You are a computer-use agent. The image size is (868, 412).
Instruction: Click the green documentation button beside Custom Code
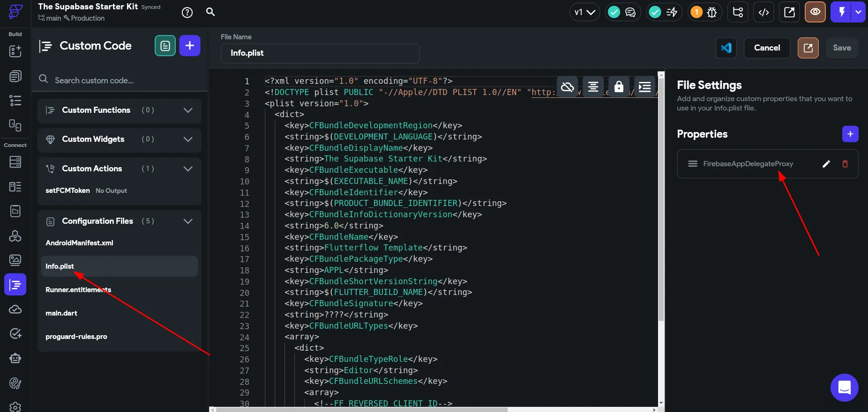(165, 45)
